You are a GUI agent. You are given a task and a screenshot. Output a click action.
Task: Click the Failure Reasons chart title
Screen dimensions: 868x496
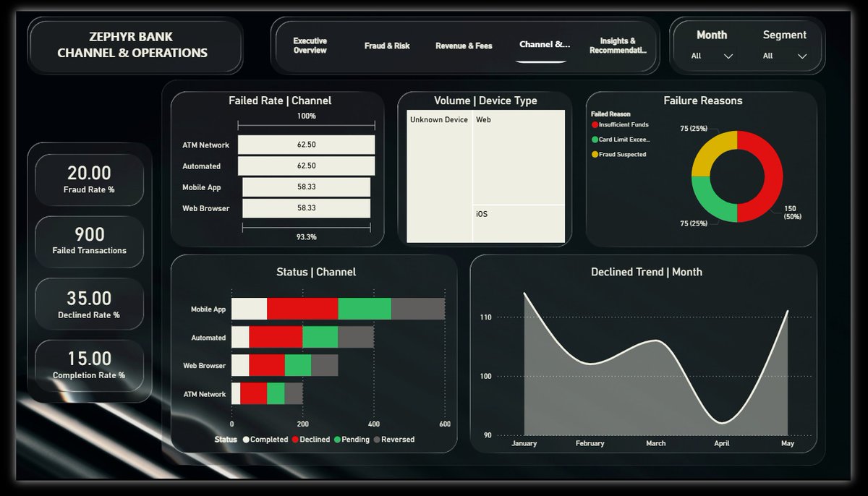pyautogui.click(x=703, y=101)
